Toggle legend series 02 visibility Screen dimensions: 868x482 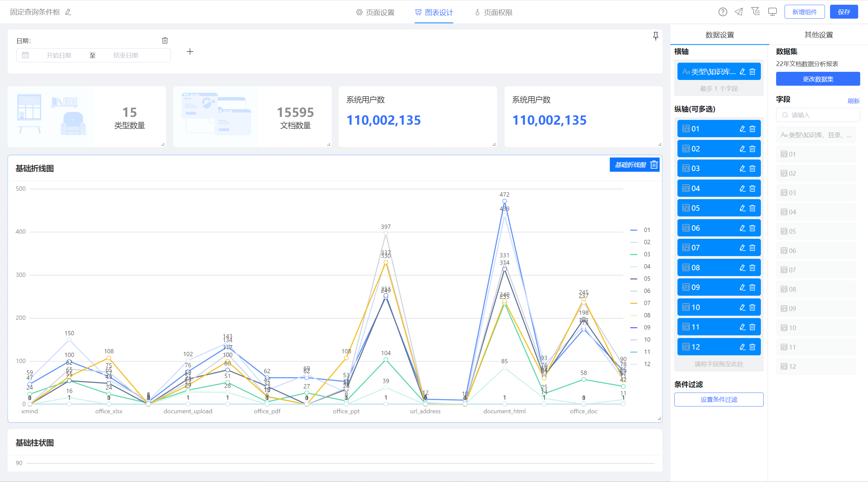coord(640,242)
